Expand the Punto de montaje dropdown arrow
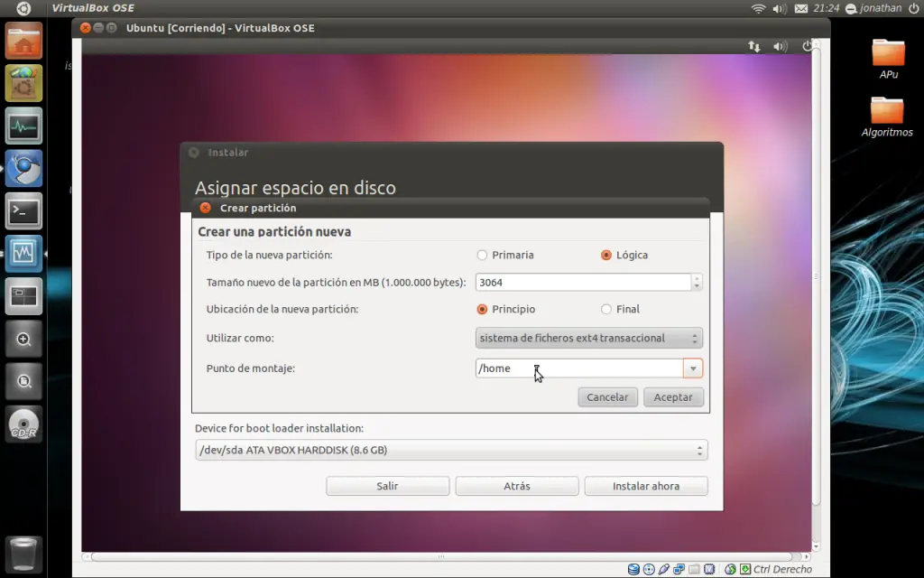Viewport: 924px width, 578px height. (693, 368)
